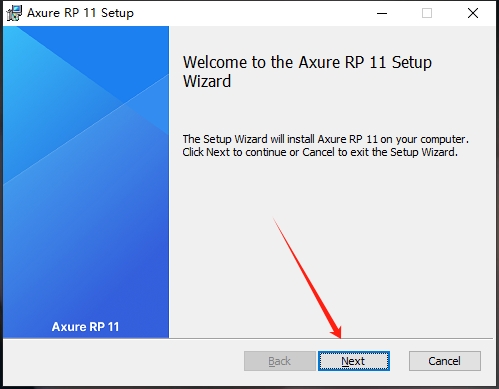The height and width of the screenshot is (389, 499).
Task: Click the word Wizard in the heading
Action: click(207, 81)
